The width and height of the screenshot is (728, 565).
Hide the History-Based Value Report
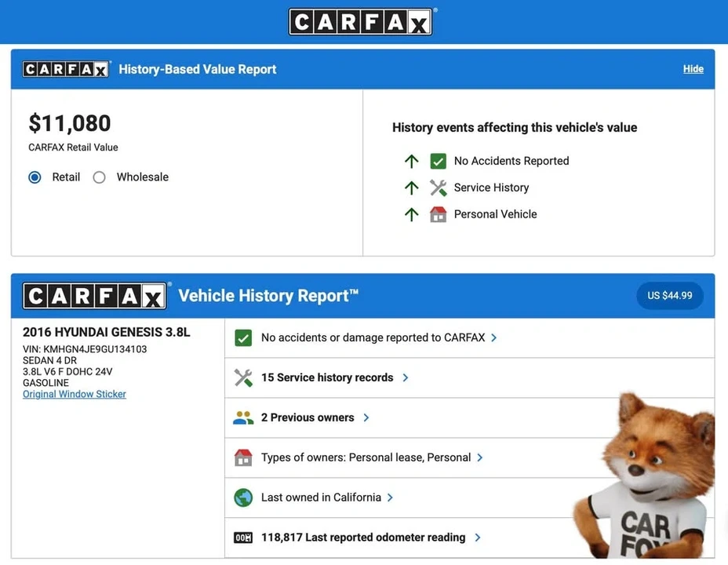(x=693, y=69)
